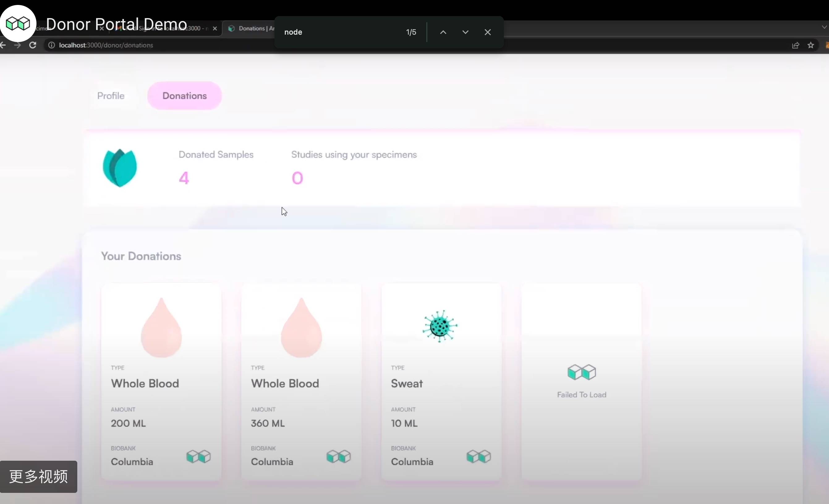This screenshot has width=829, height=504.
Task: Select the Donations tab
Action: (185, 95)
